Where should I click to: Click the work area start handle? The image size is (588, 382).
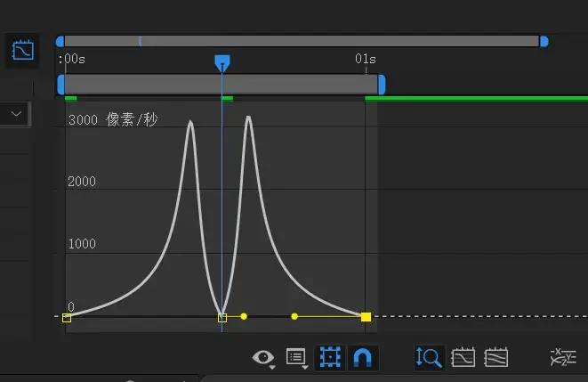point(60,85)
